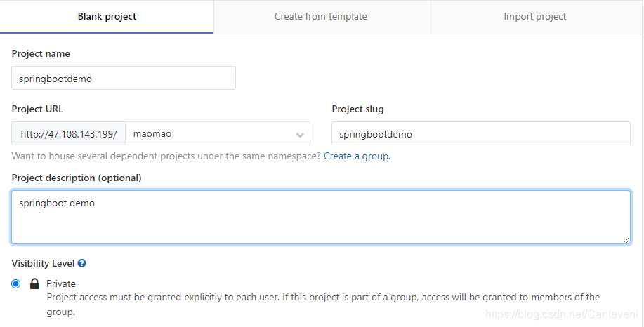644x327 pixels.
Task: Select the Private visibility radio button
Action: (16, 284)
